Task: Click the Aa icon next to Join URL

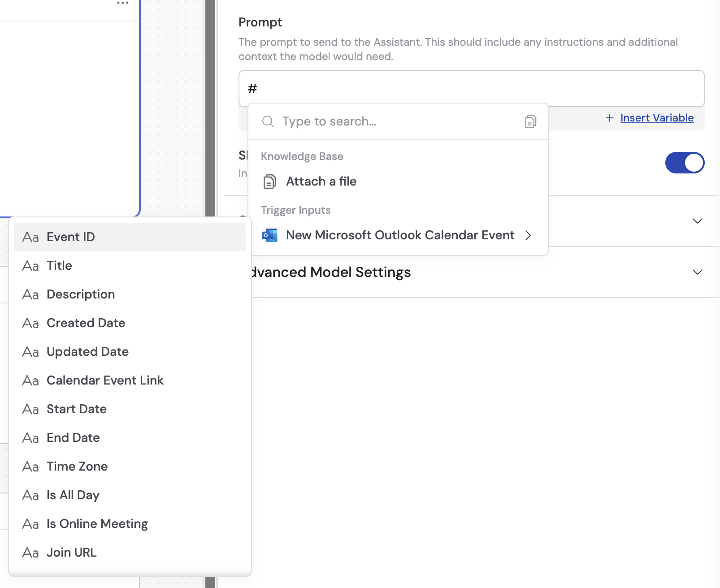Action: pyautogui.click(x=30, y=553)
